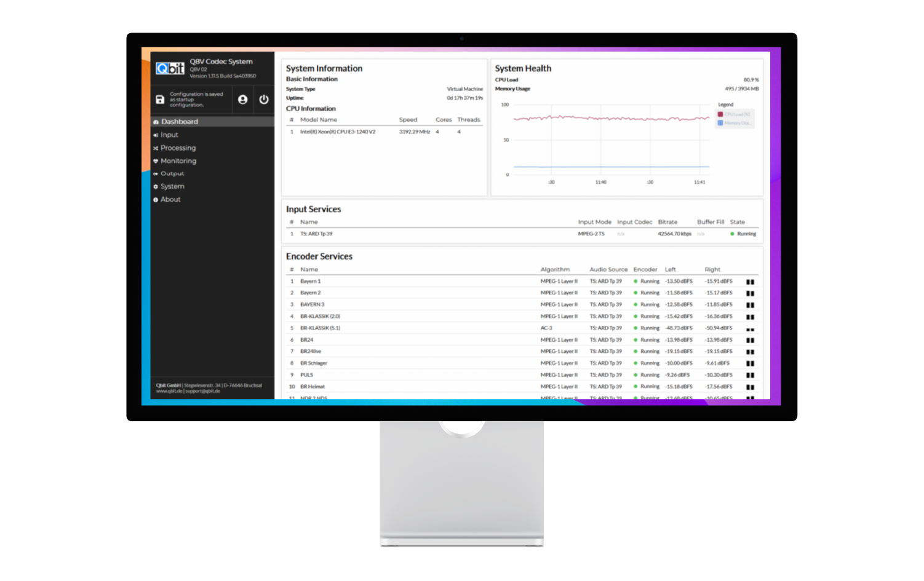The width and height of the screenshot is (924, 581).
Task: Toggle the Running indicator for BR24 encoder
Action: click(x=636, y=339)
